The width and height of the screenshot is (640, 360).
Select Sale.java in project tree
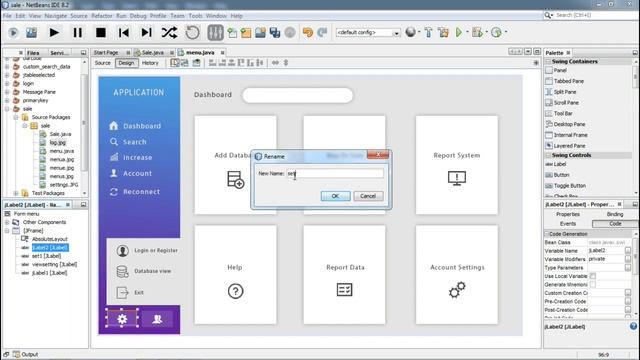(x=60, y=134)
